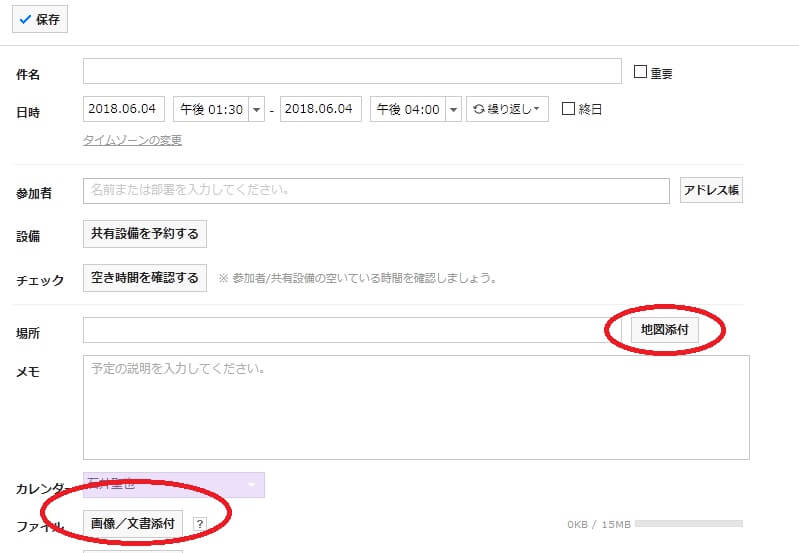Click the 地図添付 map attach button

664,330
